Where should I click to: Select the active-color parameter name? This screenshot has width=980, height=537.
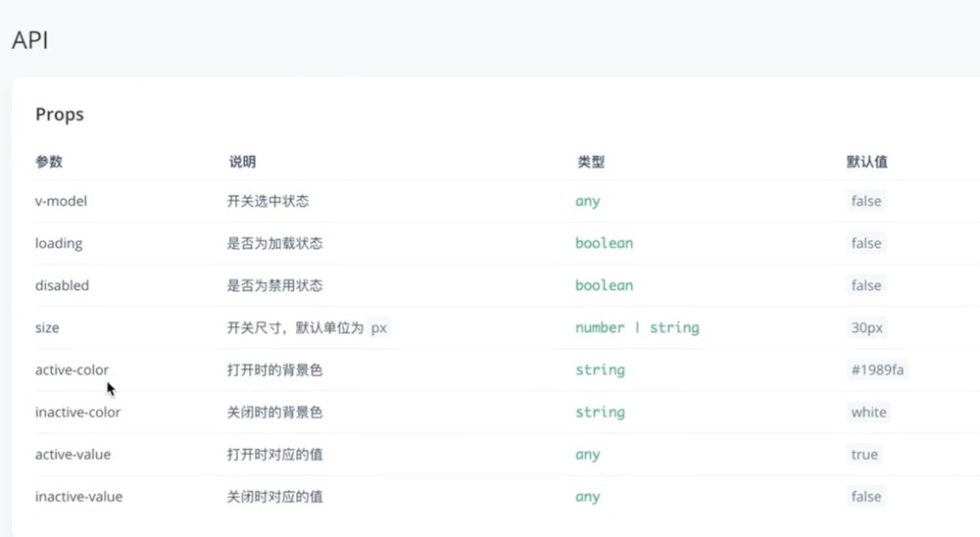coord(72,370)
